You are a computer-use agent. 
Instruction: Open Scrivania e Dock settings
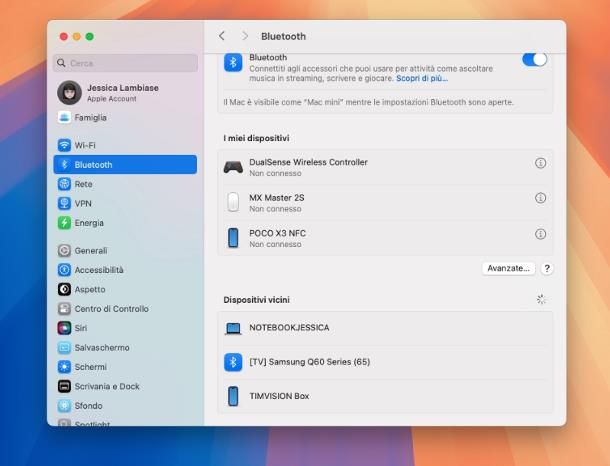[125, 386]
